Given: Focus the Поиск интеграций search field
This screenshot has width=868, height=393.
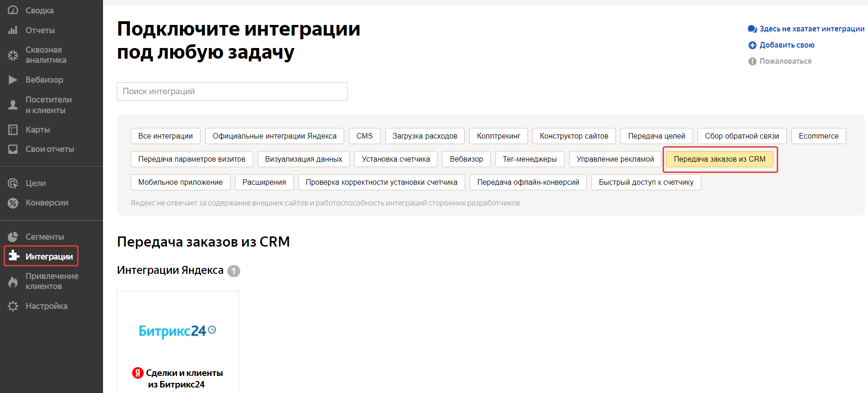Looking at the screenshot, I should click(x=232, y=91).
